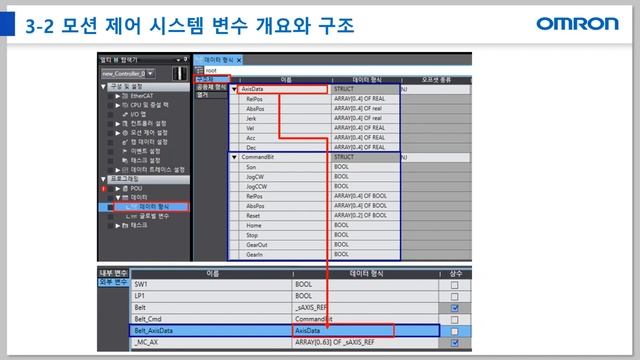Expand the CPU rack tree node arrow

118,105
